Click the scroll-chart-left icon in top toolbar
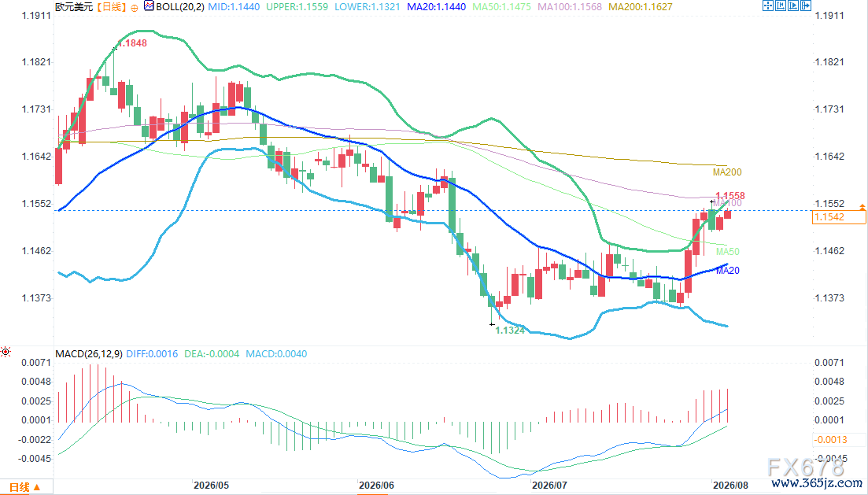 click(x=781, y=6)
